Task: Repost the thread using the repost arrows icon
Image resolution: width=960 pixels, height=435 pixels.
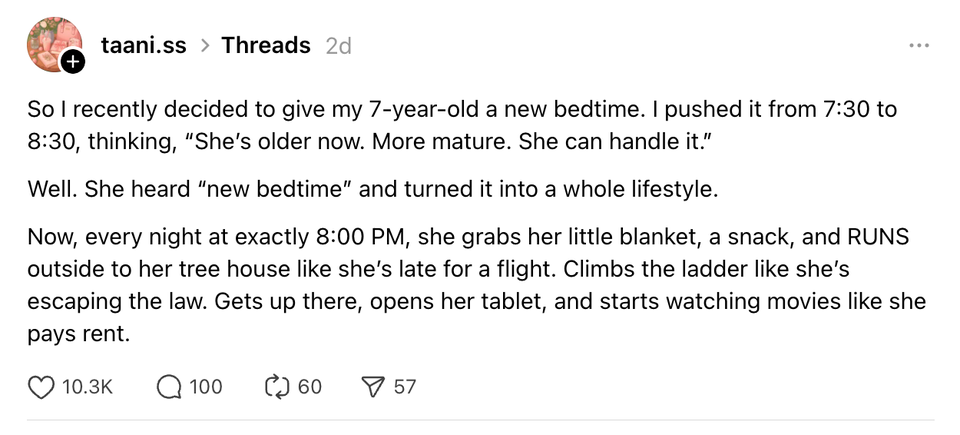Action: [x=273, y=386]
